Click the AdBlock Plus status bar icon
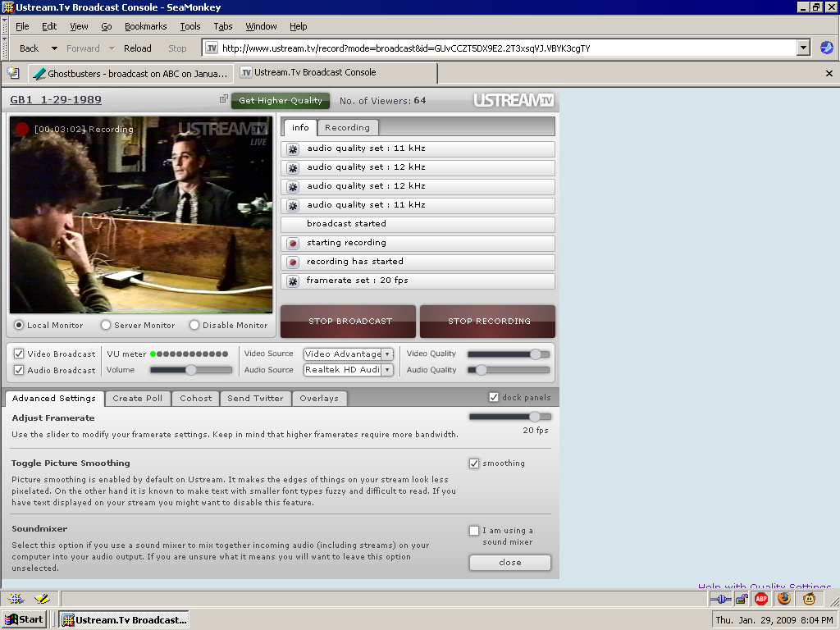 click(x=760, y=599)
